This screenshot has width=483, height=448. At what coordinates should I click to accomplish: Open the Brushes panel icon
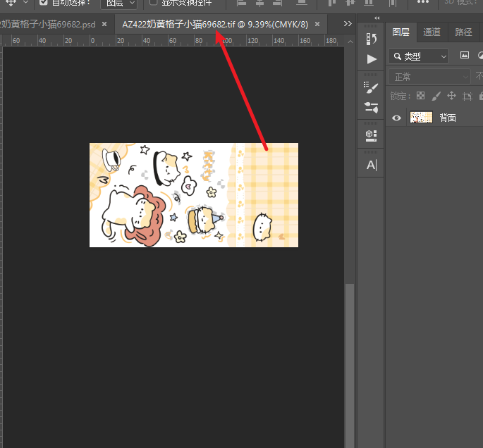(x=371, y=87)
